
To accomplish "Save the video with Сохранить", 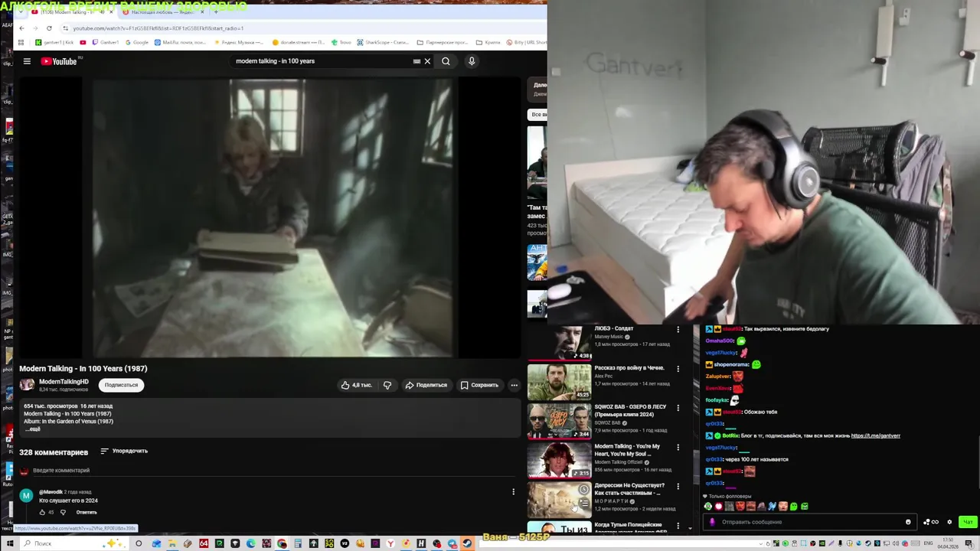I will (x=479, y=385).
